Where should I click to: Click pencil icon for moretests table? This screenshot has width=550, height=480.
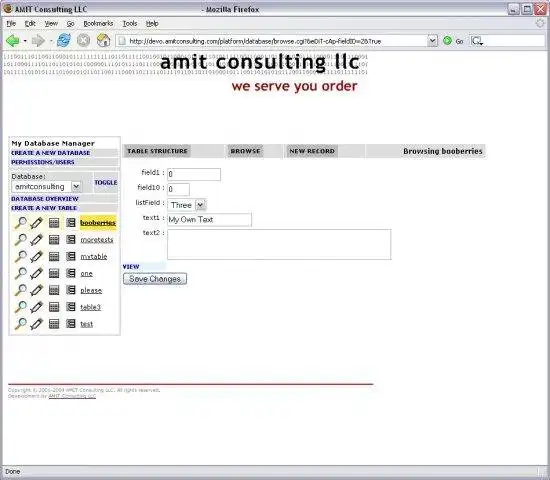[x=36, y=240]
